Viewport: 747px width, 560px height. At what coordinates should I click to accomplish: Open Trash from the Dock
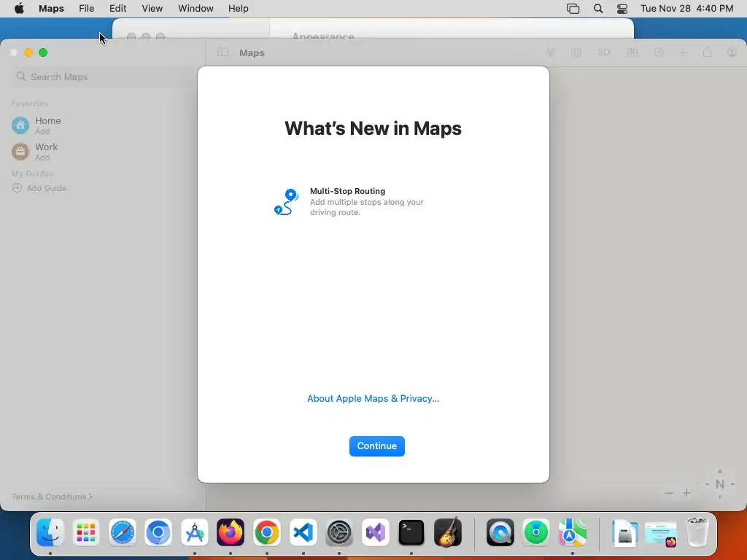coord(697,532)
